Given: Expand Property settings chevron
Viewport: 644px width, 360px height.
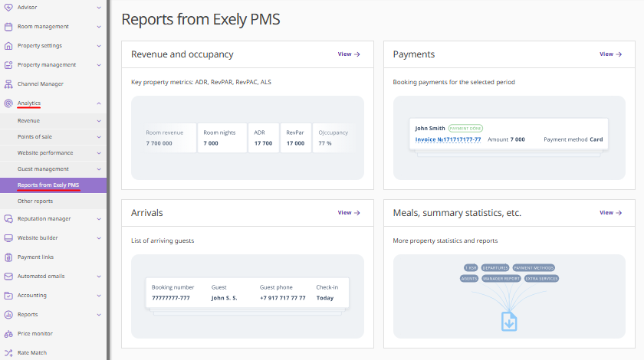Looking at the screenshot, I should (99, 46).
